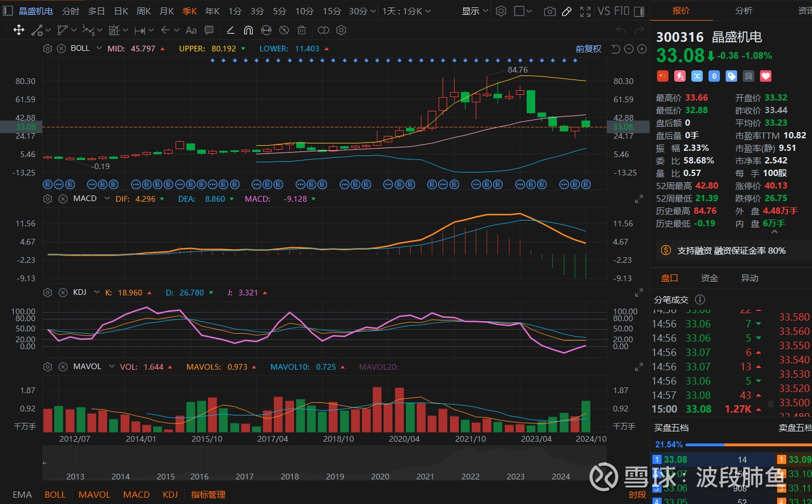
Task: Open KDJ indicator settings gear
Action: [x=47, y=293]
